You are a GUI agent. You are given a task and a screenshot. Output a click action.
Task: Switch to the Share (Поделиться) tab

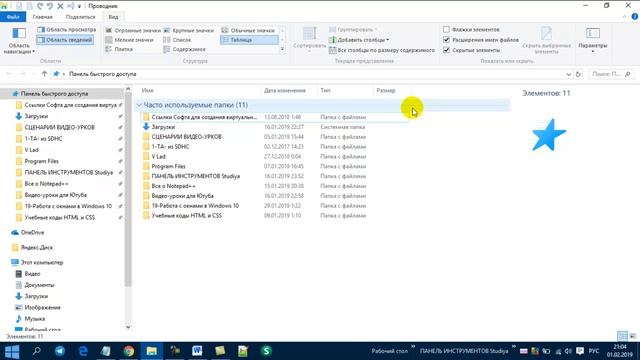click(80, 17)
